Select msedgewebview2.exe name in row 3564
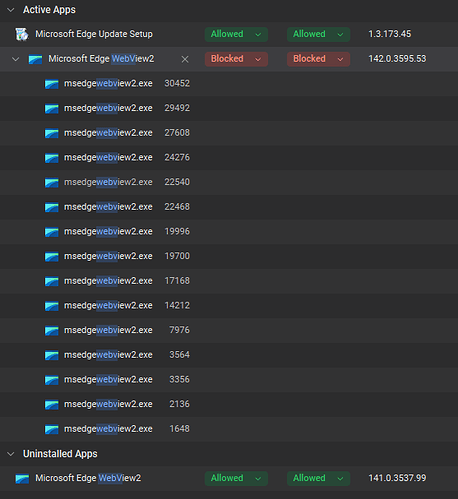The image size is (458, 499). point(108,355)
